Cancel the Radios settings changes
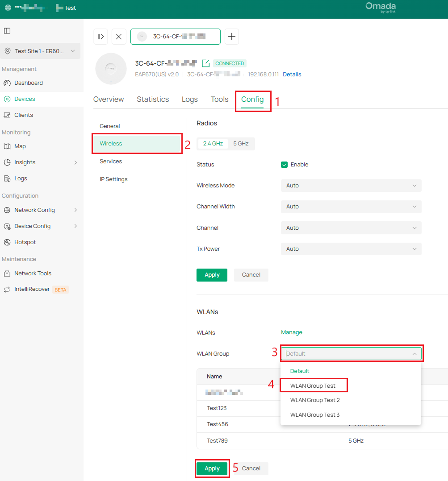The height and width of the screenshot is (481, 448). coord(251,275)
